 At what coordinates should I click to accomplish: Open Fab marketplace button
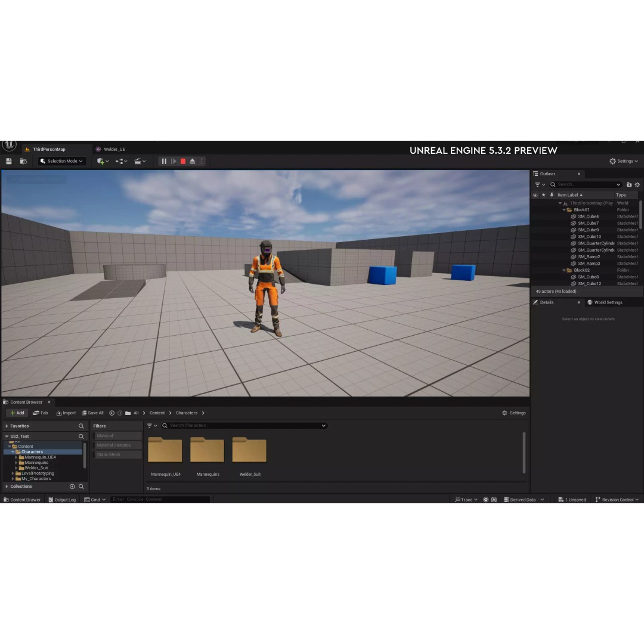pyautogui.click(x=41, y=413)
